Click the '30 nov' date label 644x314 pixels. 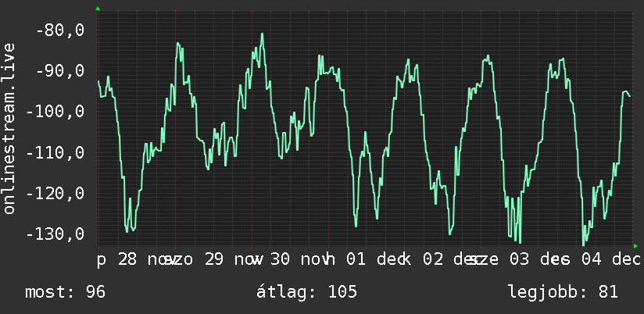point(299,259)
